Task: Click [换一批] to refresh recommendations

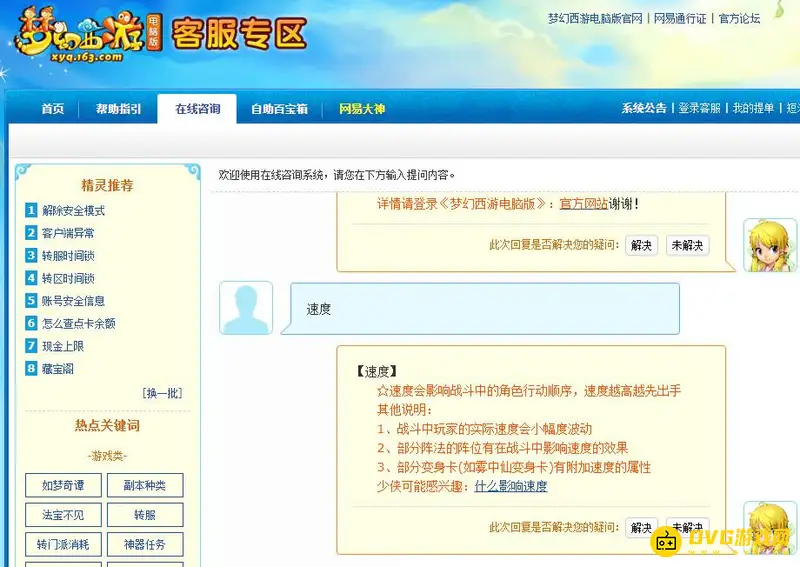Action: point(162,393)
